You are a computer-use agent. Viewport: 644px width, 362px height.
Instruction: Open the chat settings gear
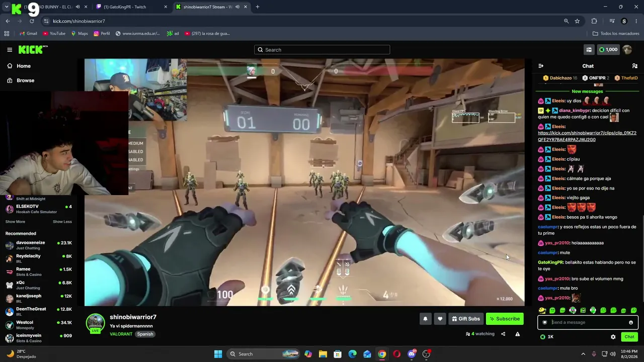point(613,337)
